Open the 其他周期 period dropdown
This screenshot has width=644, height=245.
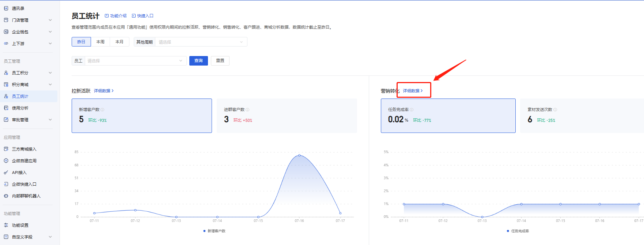click(x=201, y=42)
